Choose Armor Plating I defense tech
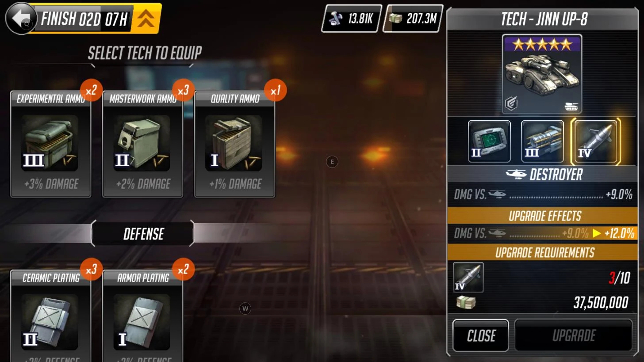The width and height of the screenshot is (644, 362). point(143,316)
